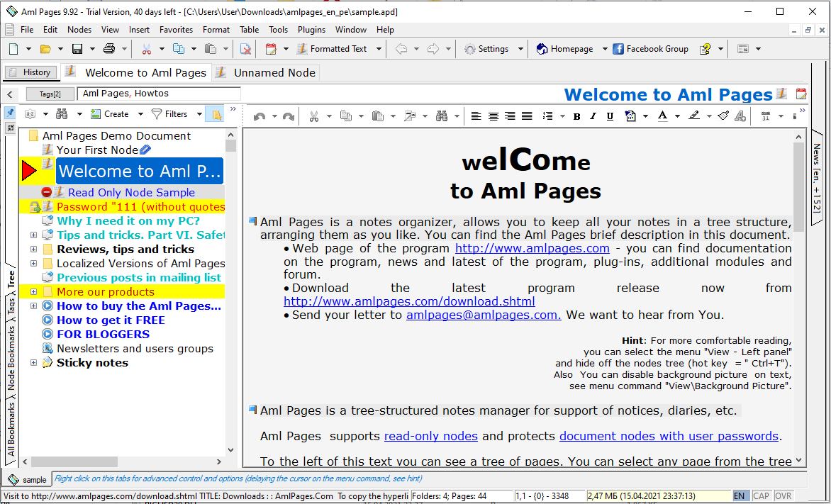Toggle the pin icon on the left panel
This screenshot has height=504, width=831.
[10, 113]
